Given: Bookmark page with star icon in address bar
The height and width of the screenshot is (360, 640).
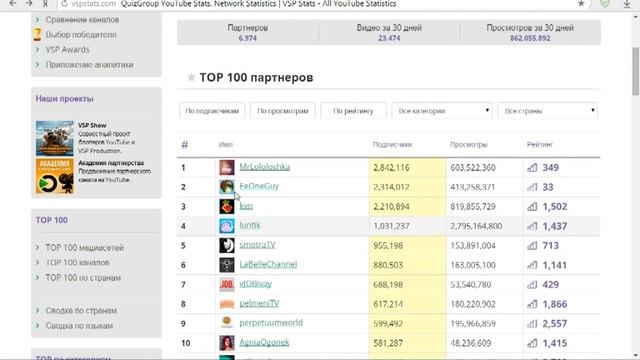Looking at the screenshot, I should click(x=581, y=4).
